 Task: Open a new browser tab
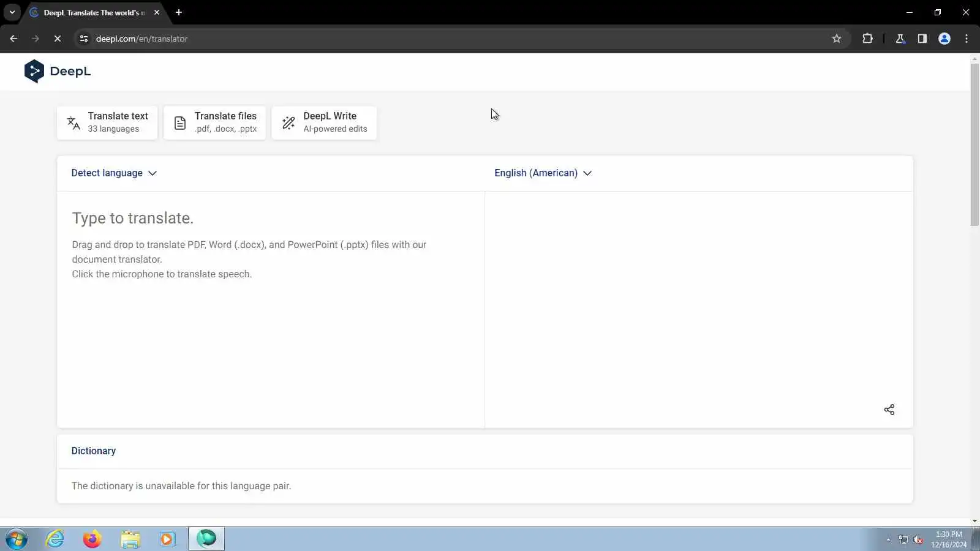click(179, 12)
